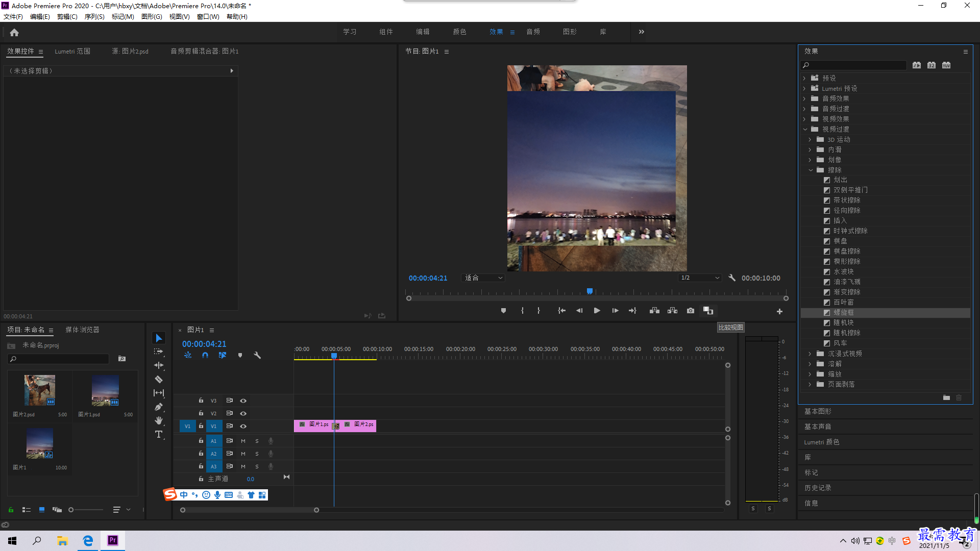Open Program monitor settings wrench
This screenshot has height=551, width=980.
(x=732, y=278)
